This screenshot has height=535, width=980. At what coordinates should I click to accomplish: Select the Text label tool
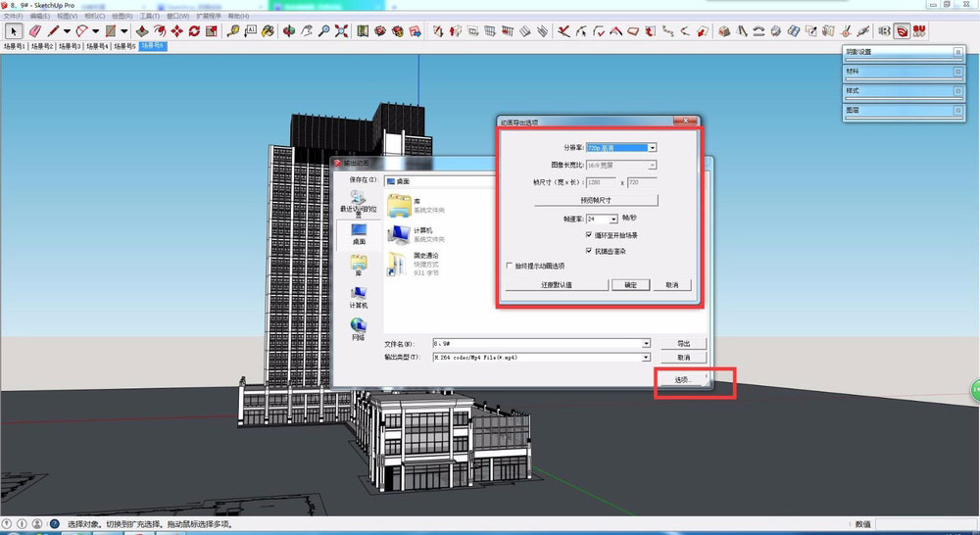click(x=251, y=30)
